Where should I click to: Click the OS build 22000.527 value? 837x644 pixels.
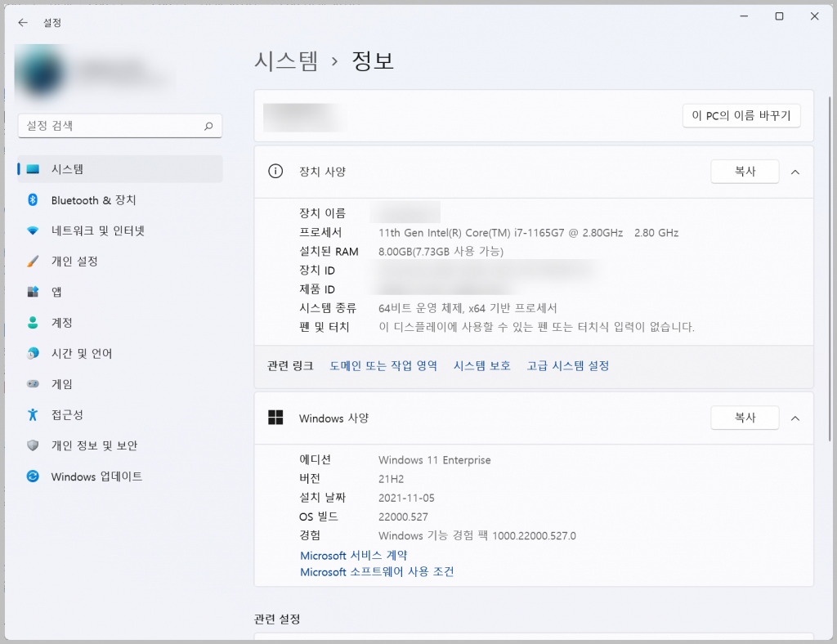point(403,517)
